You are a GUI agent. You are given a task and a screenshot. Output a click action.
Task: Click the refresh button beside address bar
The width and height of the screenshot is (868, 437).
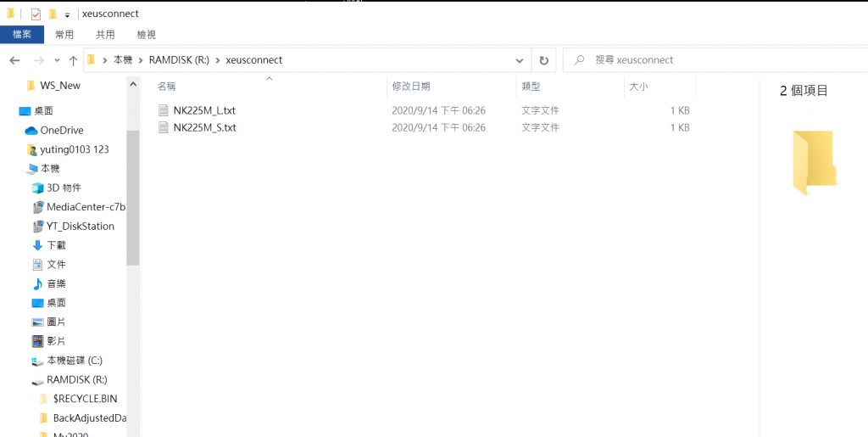point(543,60)
